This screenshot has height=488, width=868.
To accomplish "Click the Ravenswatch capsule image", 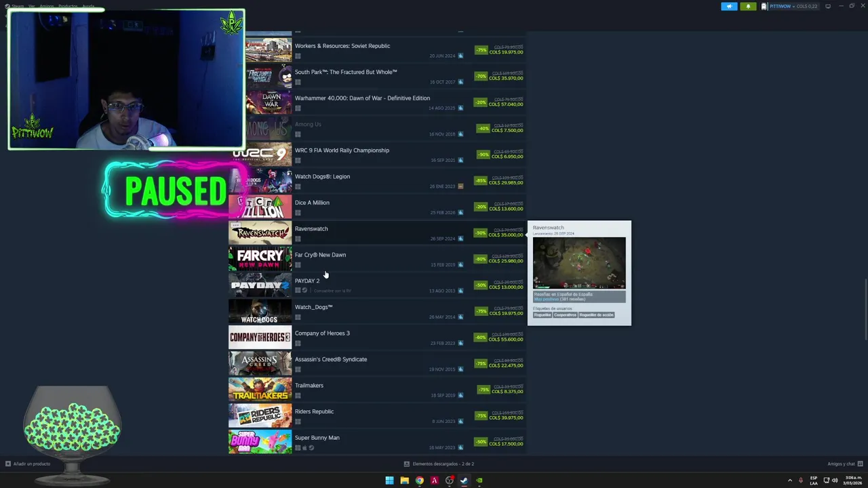I will click(260, 232).
